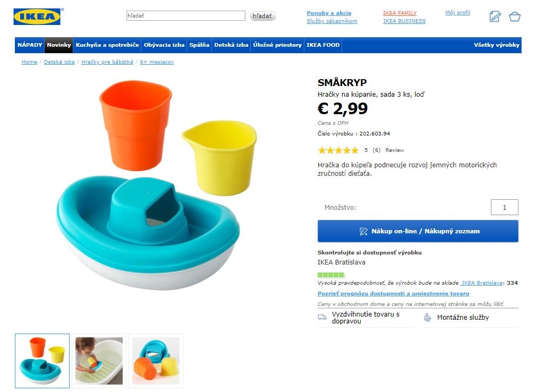
Task: Select the child bathing thumbnail image
Action: click(x=99, y=361)
